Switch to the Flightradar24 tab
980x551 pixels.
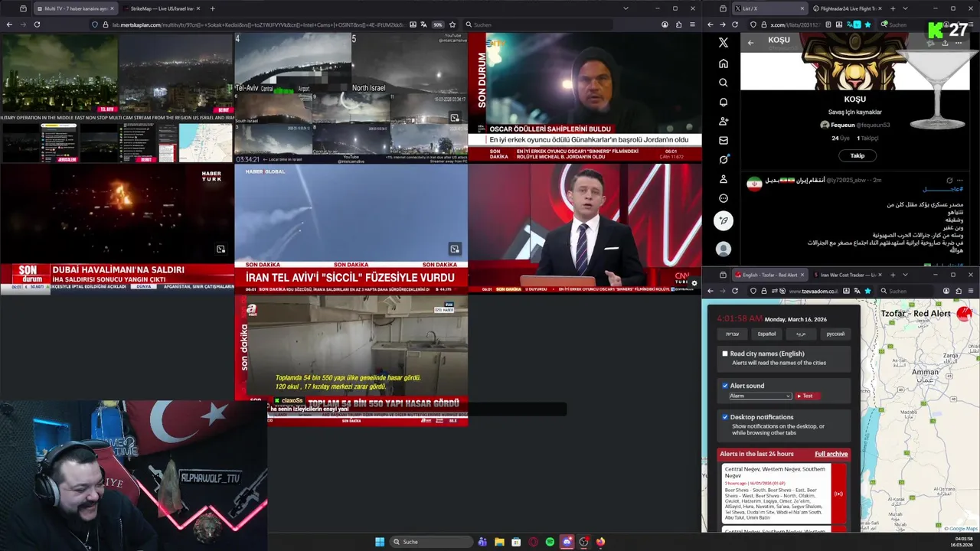pyautogui.click(x=848, y=8)
